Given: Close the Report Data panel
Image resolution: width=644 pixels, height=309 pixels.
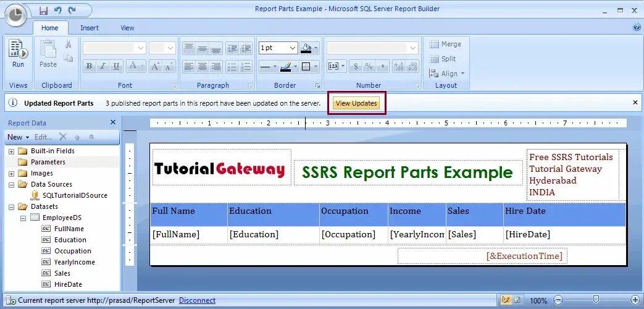Looking at the screenshot, I should point(114,122).
